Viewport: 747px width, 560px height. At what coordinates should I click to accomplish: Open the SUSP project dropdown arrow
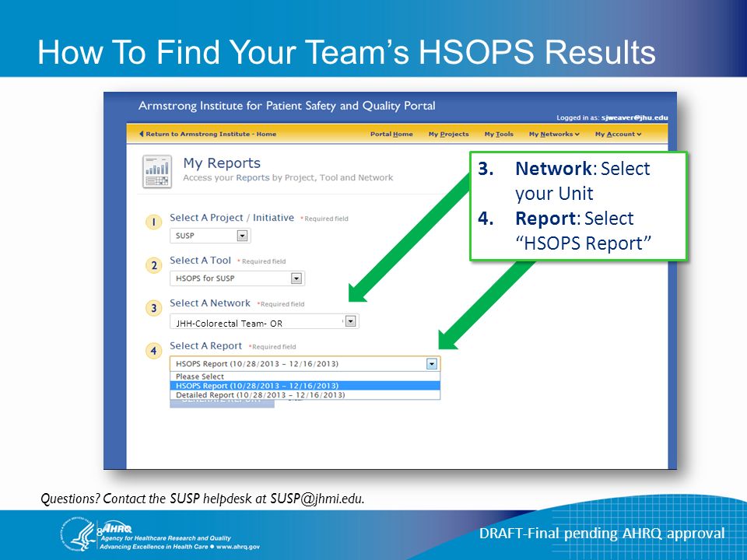tap(242, 236)
